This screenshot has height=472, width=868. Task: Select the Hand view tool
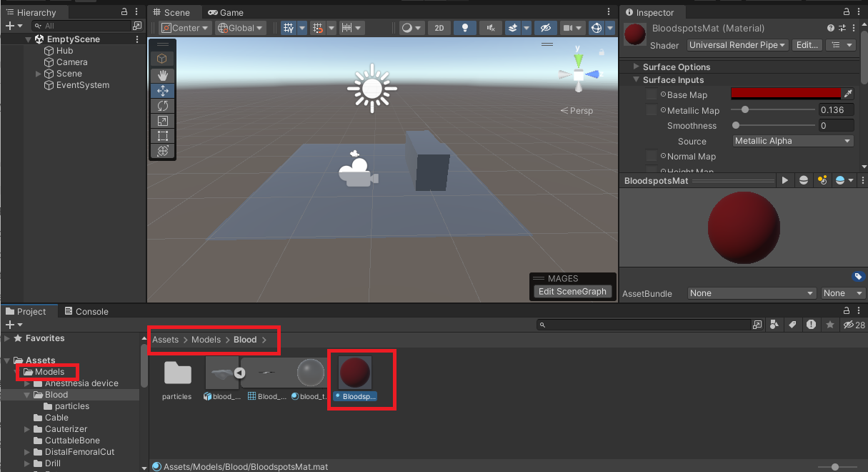pos(162,75)
